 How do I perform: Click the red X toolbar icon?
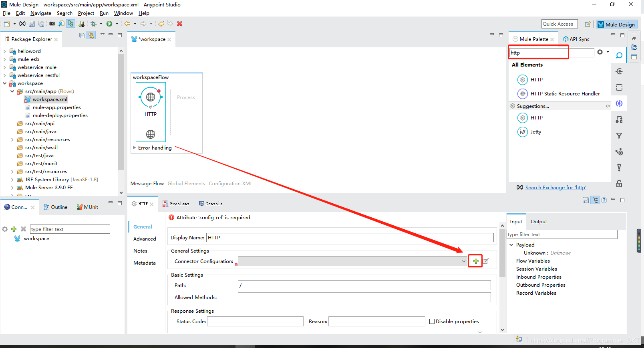pos(180,24)
